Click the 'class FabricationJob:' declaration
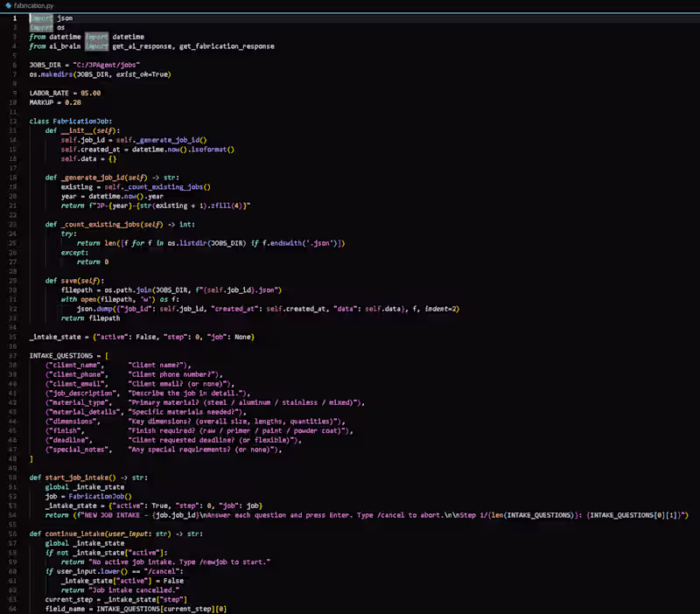 tap(71, 122)
